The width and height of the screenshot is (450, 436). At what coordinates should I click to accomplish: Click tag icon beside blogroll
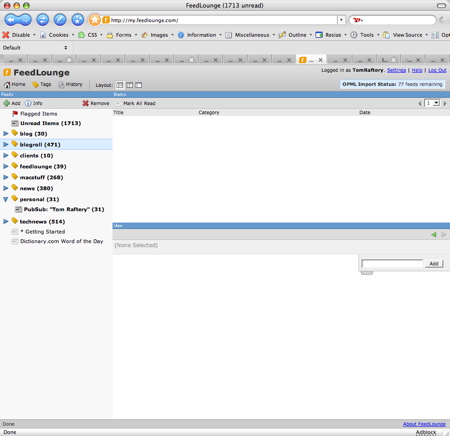pyautogui.click(x=15, y=144)
